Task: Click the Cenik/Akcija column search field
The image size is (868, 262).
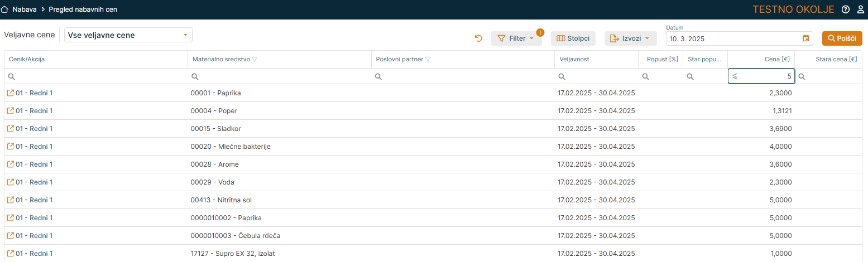Action: 98,77
